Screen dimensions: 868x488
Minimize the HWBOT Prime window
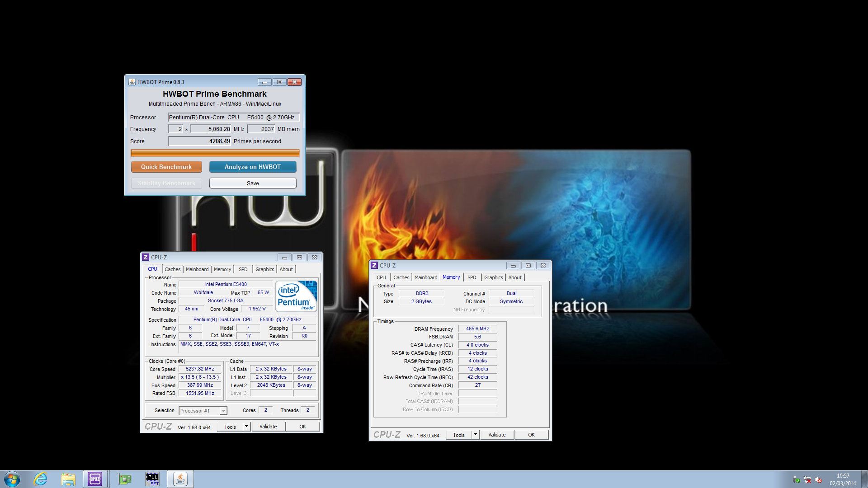264,82
